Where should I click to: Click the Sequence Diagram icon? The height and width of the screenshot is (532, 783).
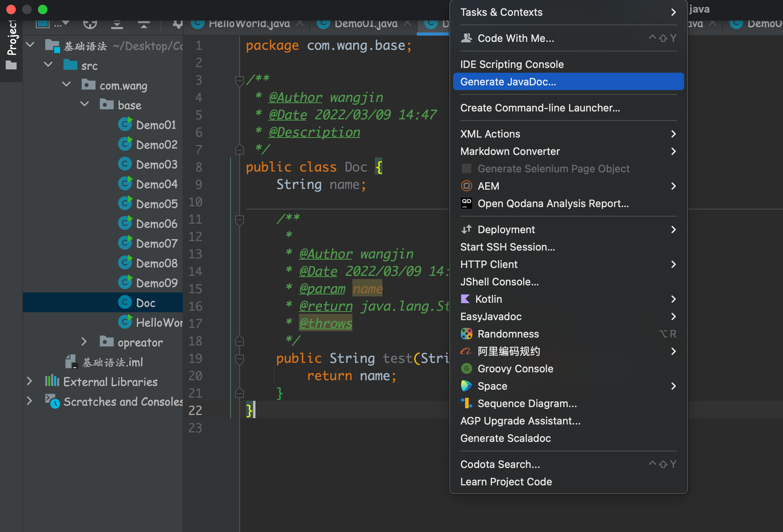467,404
